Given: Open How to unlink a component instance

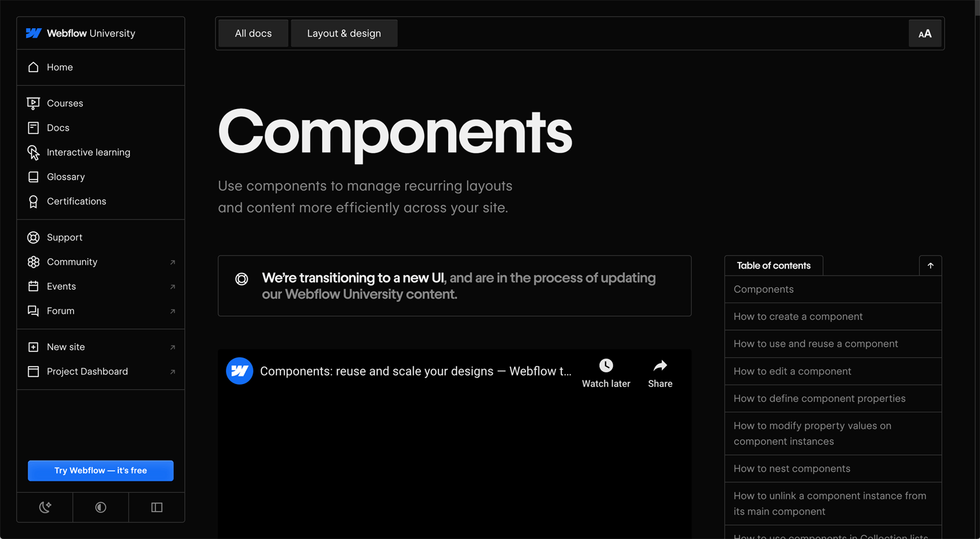Looking at the screenshot, I should (x=833, y=504).
